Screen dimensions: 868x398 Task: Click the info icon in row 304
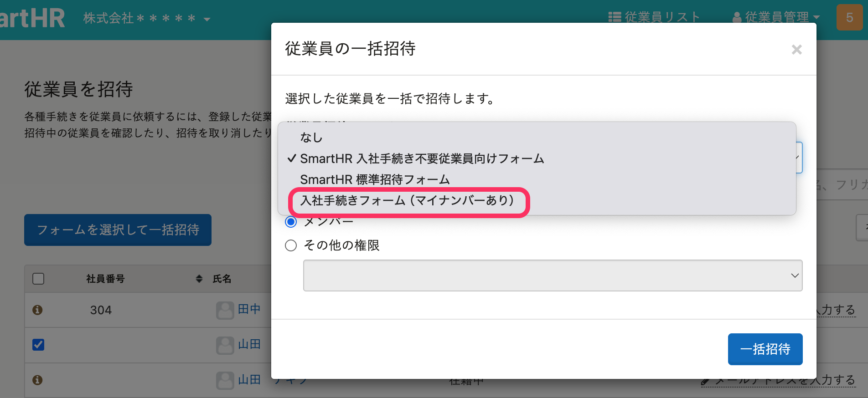coord(37,310)
